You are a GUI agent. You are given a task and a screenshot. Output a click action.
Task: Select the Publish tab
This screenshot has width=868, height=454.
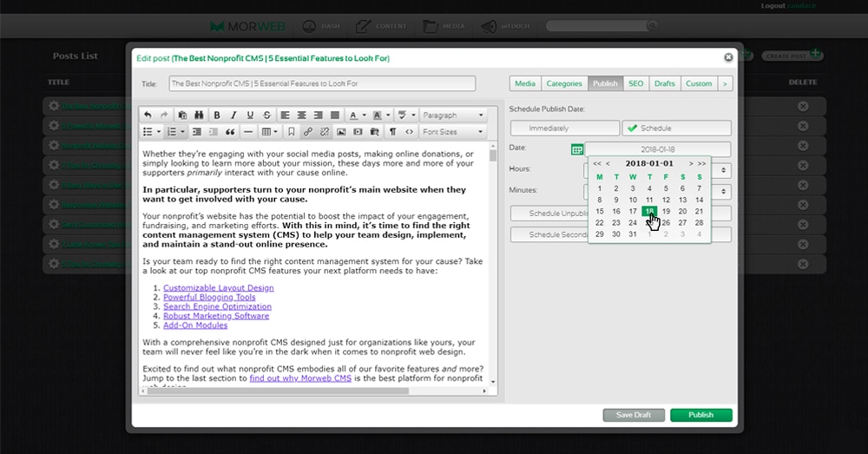tap(605, 83)
